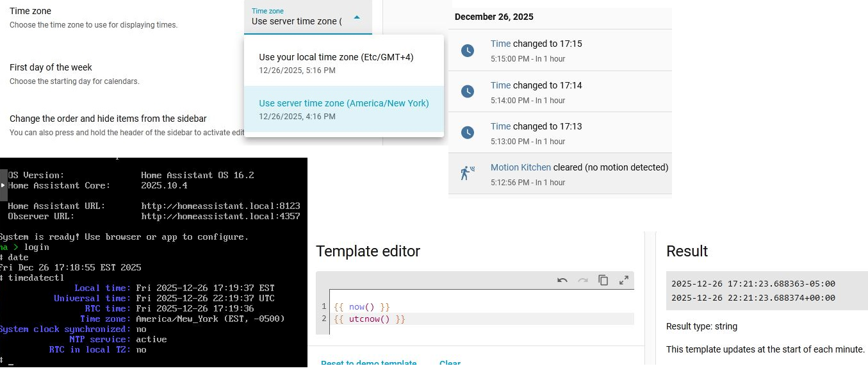This screenshot has height=382, width=868.
Task: Copy the template with clipboard icon
Action: click(603, 280)
